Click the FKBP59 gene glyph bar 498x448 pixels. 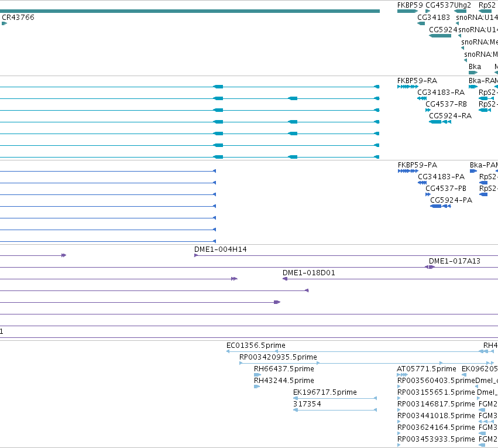click(407, 12)
